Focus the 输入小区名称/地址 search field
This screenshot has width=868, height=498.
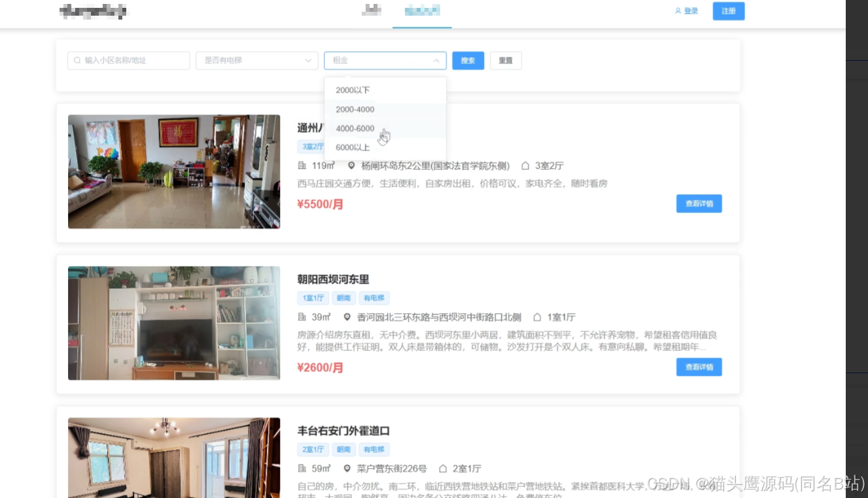click(x=129, y=60)
